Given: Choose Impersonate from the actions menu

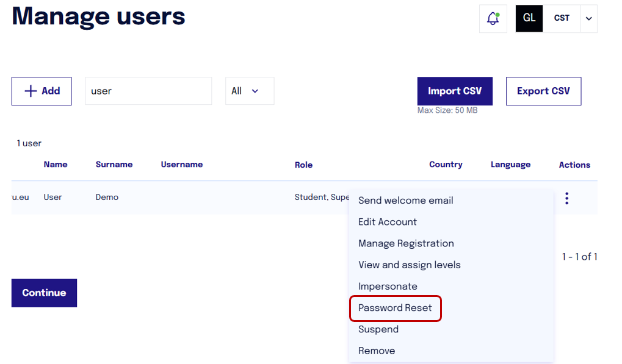Looking at the screenshot, I should click(x=388, y=286).
